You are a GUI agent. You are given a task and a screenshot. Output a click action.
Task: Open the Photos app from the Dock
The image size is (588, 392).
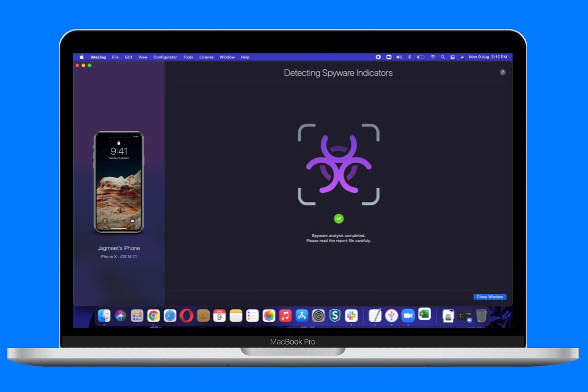(268, 316)
